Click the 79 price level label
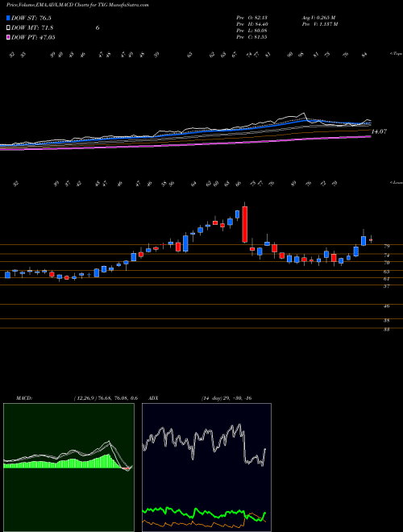This screenshot has height=532, width=403. coord(387,246)
